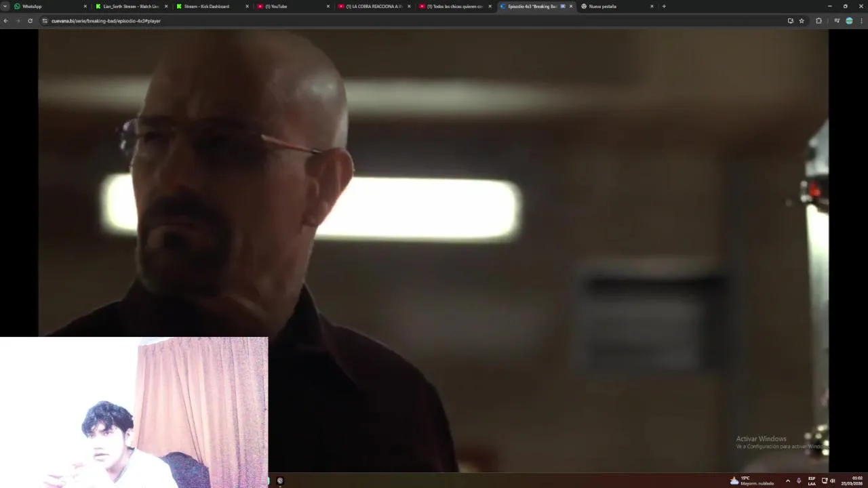The width and height of the screenshot is (868, 488).
Task: Click the webcam overlay thumbnail
Action: pos(134,412)
